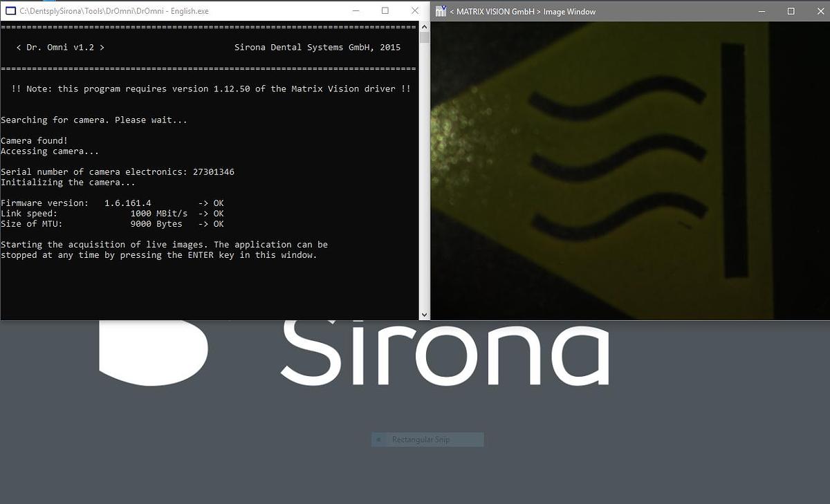Click the Firmware version 1.6.161.4 line
The width and height of the screenshot is (830, 504).
[x=112, y=203]
